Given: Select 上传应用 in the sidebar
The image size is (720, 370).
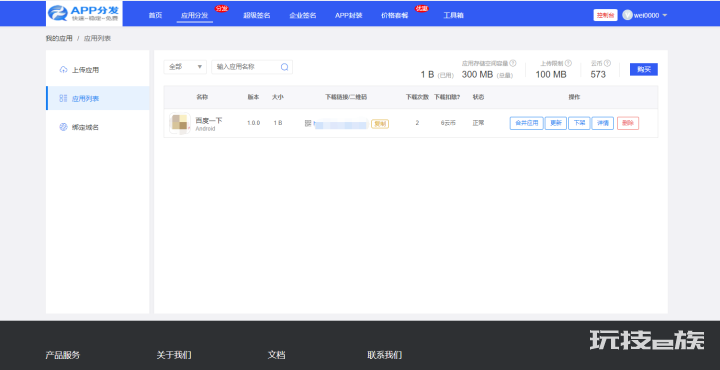Looking at the screenshot, I should point(98,70).
